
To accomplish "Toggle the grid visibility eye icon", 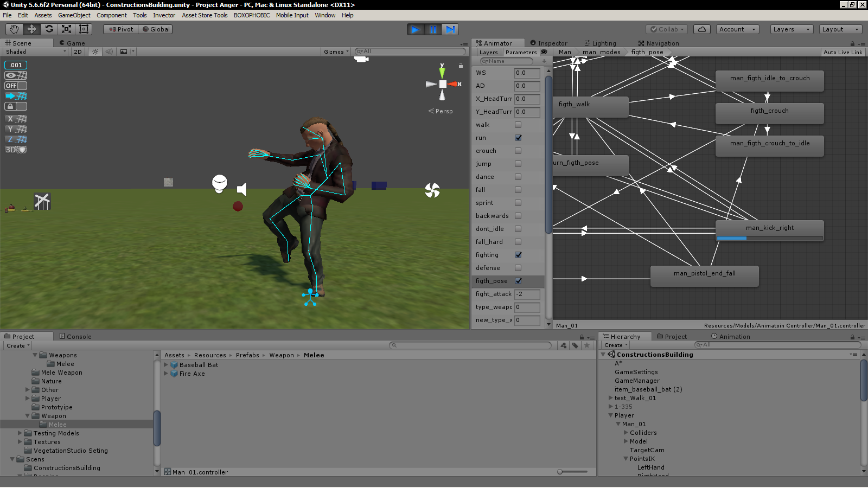I will pos(16,75).
